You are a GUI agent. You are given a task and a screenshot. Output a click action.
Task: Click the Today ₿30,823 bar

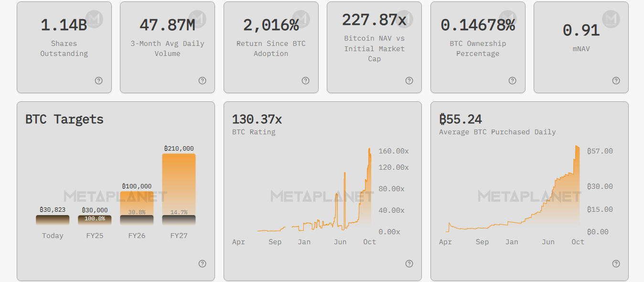coord(53,220)
